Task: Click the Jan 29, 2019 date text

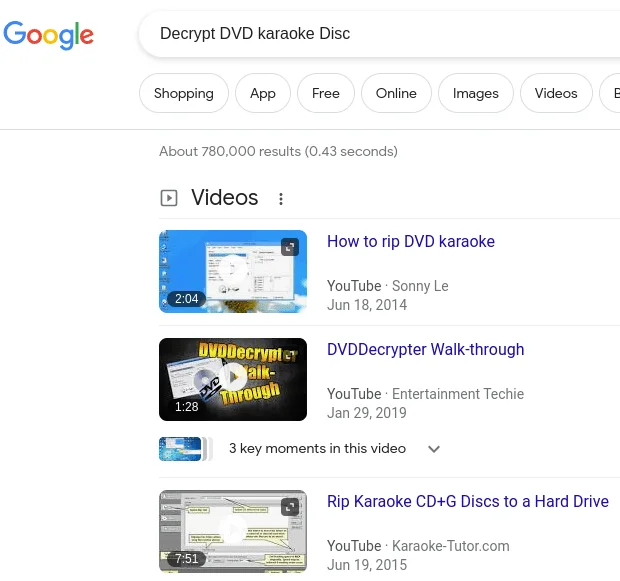Action: 367,413
